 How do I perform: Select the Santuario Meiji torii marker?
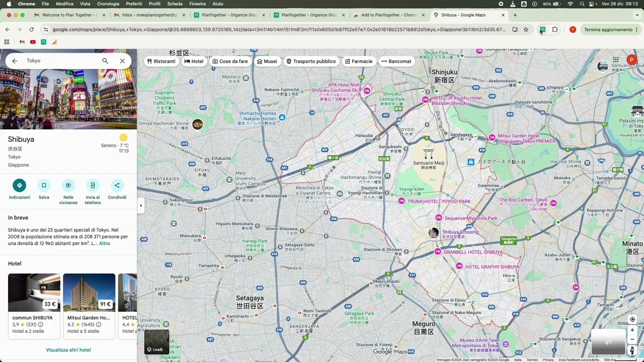tap(429, 153)
